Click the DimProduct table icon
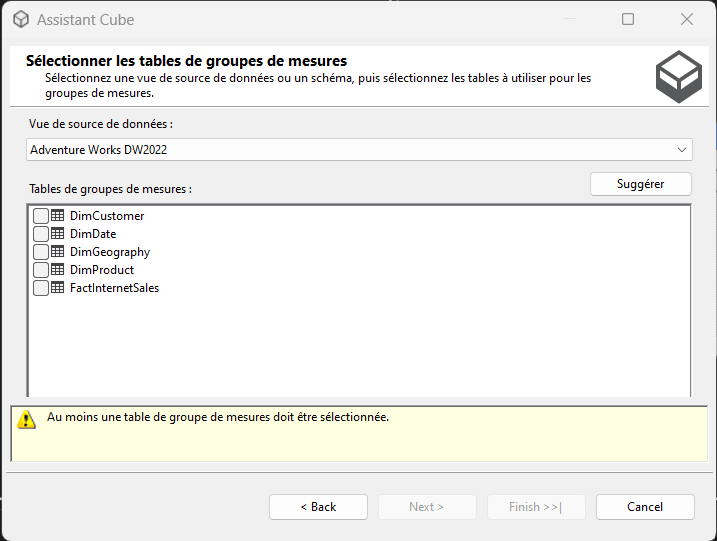The image size is (717, 541). (58, 269)
